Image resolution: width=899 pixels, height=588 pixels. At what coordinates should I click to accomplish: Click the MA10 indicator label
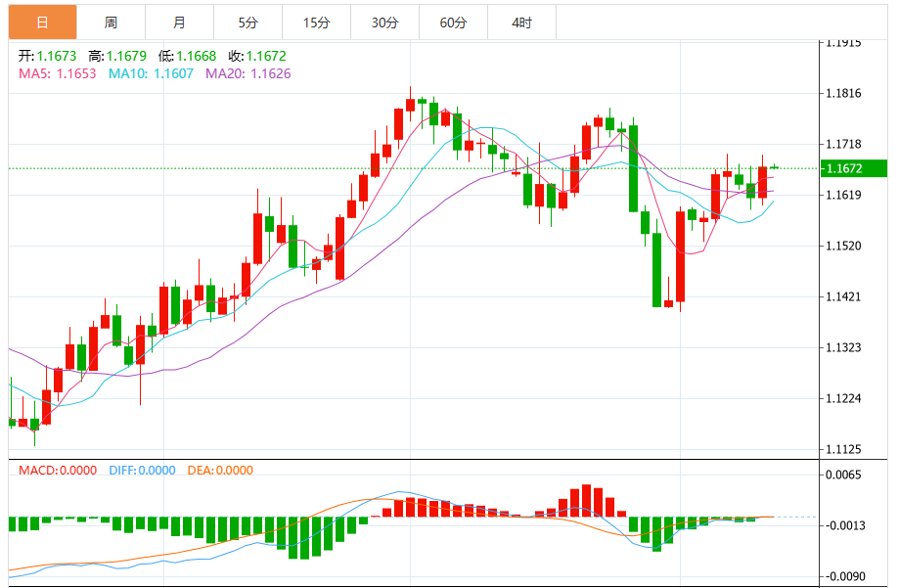[x=151, y=73]
